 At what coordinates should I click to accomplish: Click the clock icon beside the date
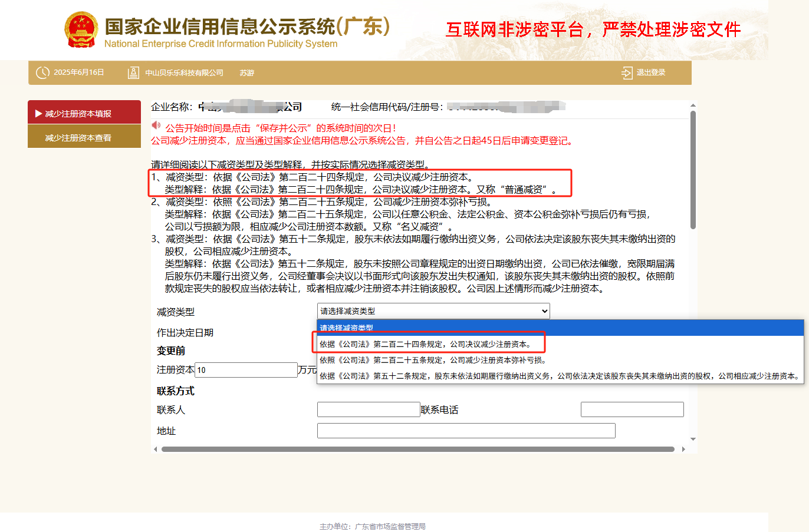(42, 72)
